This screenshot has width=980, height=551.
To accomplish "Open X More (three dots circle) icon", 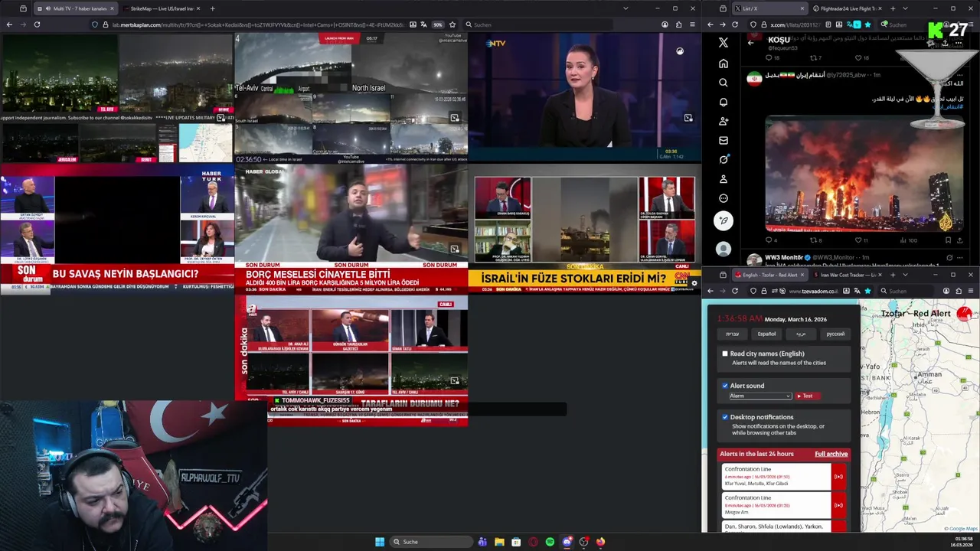I will [x=724, y=198].
